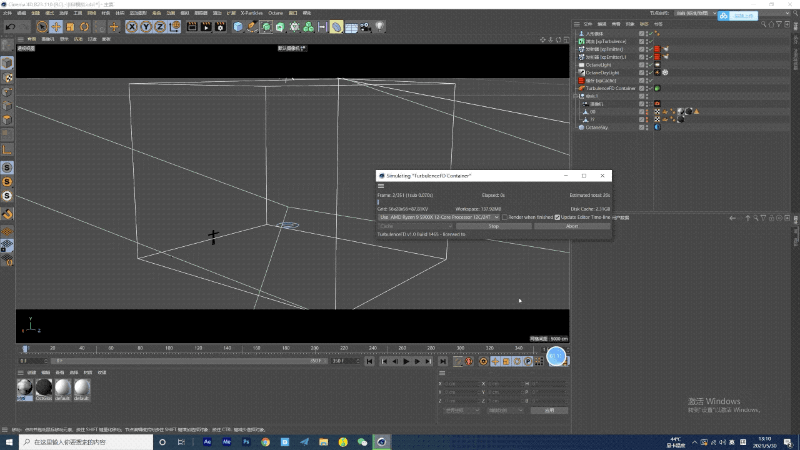Click the OctaneDayLight sun tag
The height and width of the screenshot is (450, 800).
click(x=658, y=72)
